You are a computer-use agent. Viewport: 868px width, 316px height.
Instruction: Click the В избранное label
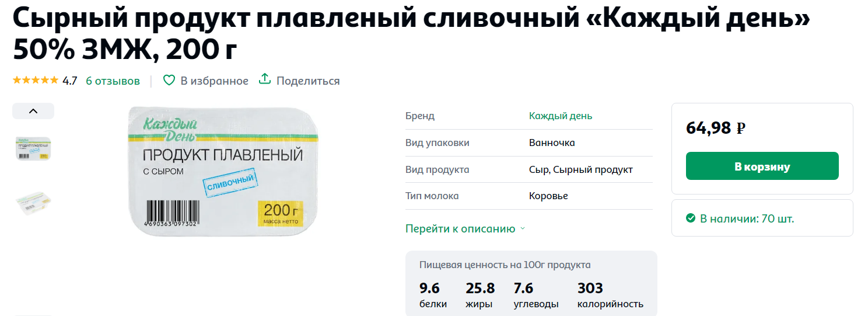(214, 81)
